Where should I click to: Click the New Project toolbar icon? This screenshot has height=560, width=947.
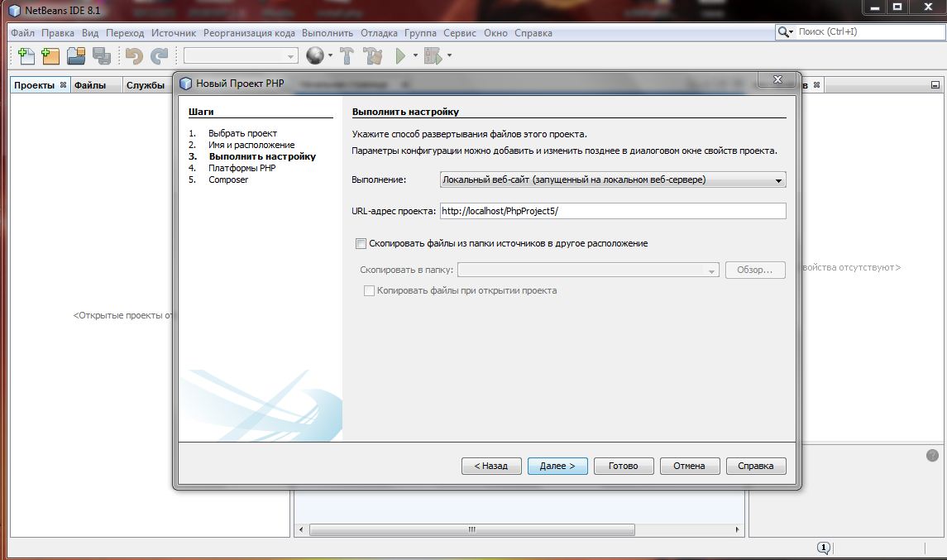pos(50,56)
